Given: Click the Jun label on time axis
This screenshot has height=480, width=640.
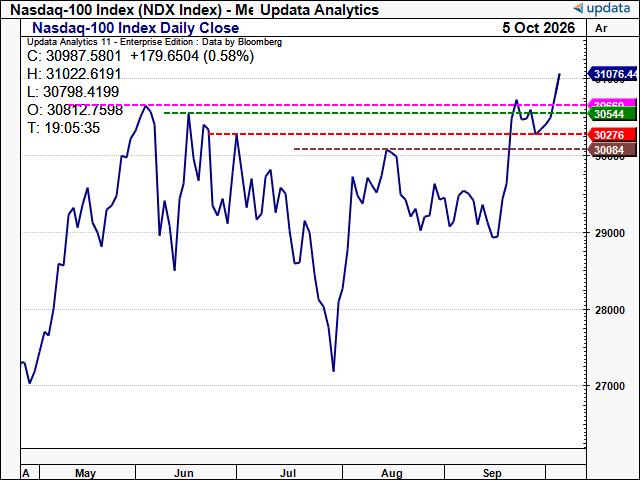Looking at the screenshot, I should coord(183,473).
